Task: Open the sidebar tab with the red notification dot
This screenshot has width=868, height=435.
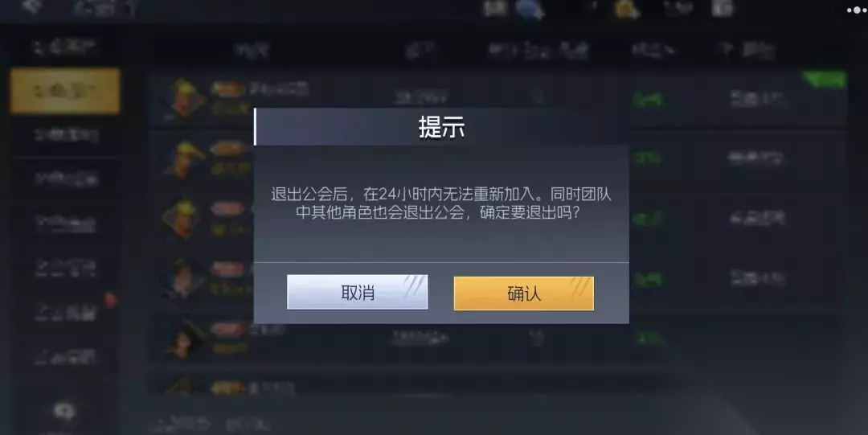Action: click(65, 313)
